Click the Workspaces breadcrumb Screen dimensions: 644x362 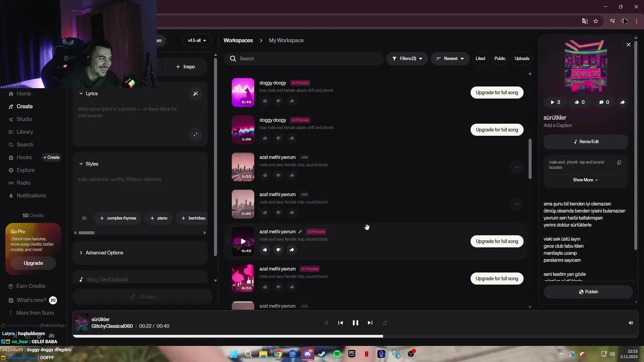point(238,40)
